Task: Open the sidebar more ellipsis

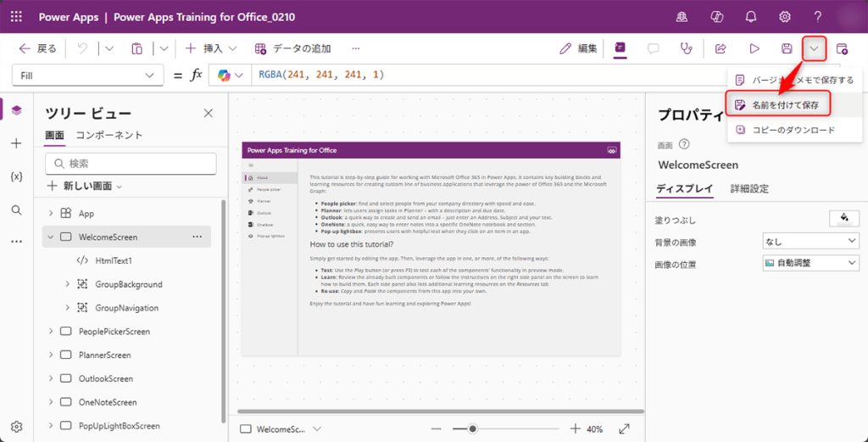Action: [17, 242]
